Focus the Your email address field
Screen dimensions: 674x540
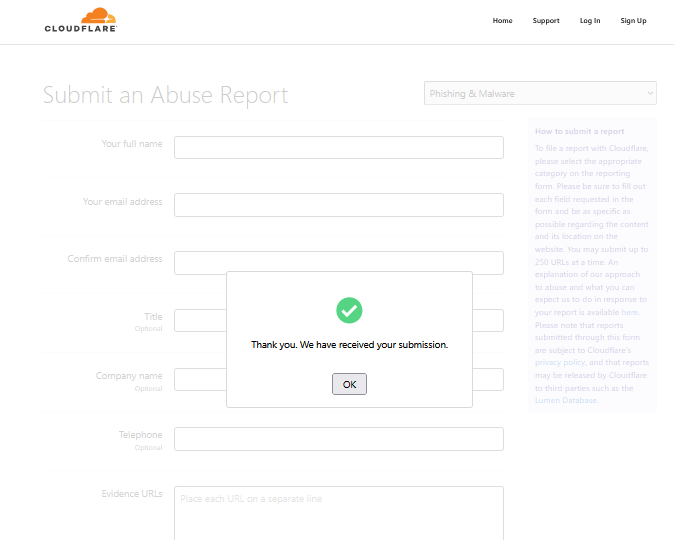339,205
